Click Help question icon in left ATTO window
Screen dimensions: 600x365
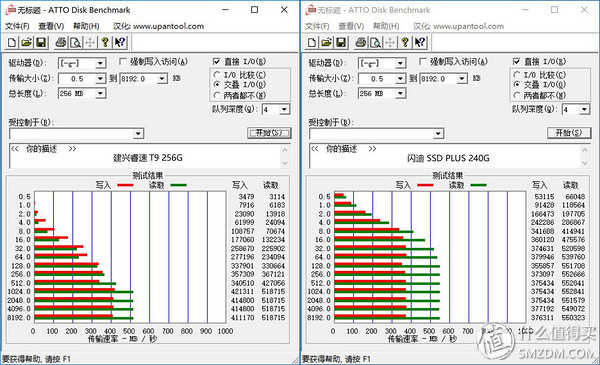[105, 42]
